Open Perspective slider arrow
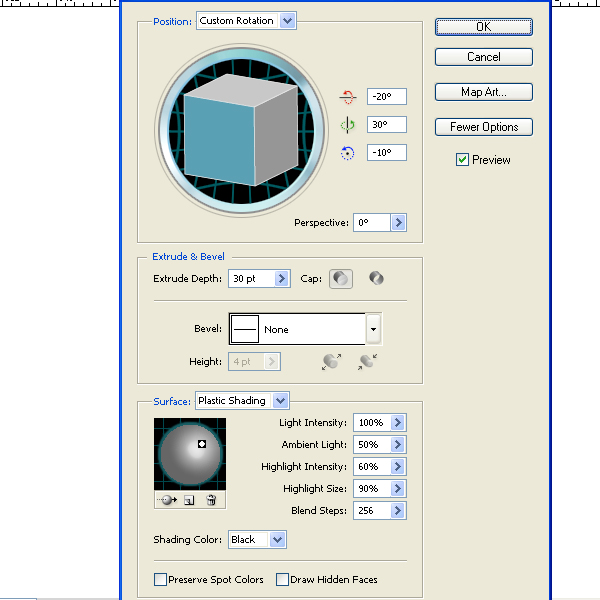Viewport: 600px width, 600px height. 398,222
